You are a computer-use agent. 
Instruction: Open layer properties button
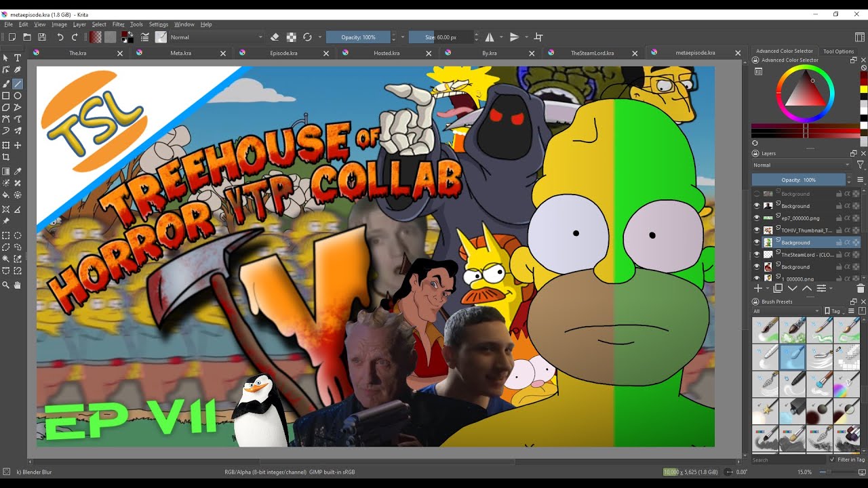[821, 289]
